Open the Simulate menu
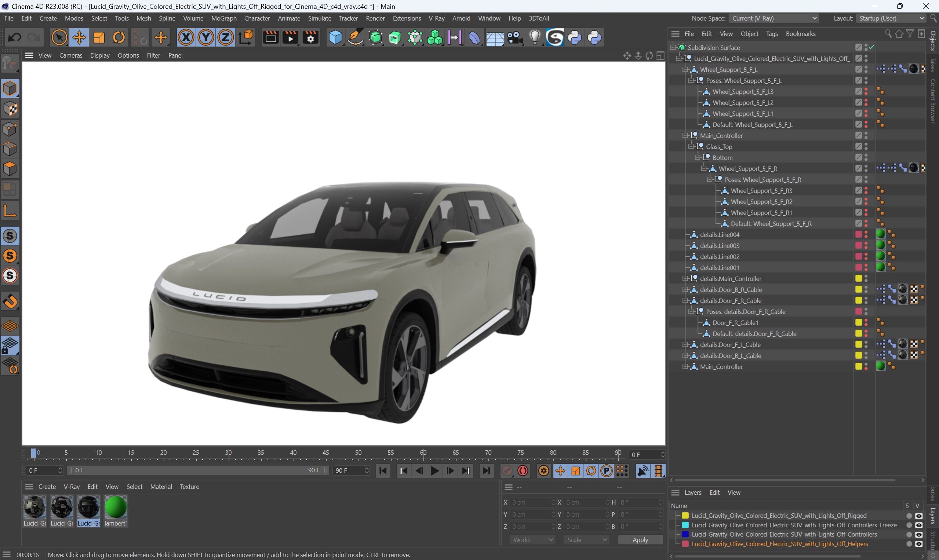Screen dimensions: 939x560 (319, 18)
